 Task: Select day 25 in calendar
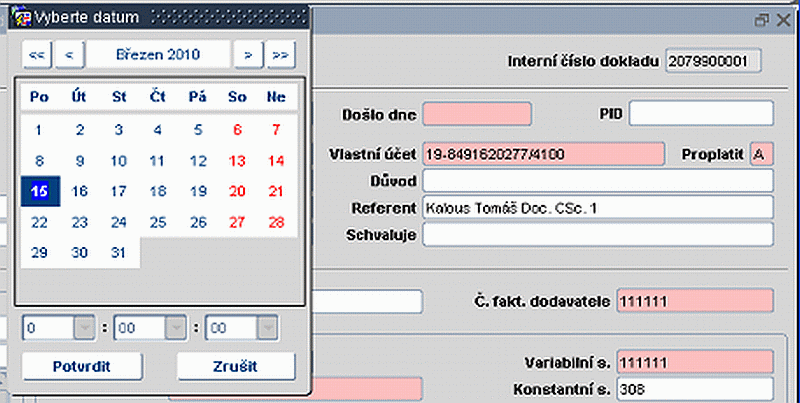158,222
